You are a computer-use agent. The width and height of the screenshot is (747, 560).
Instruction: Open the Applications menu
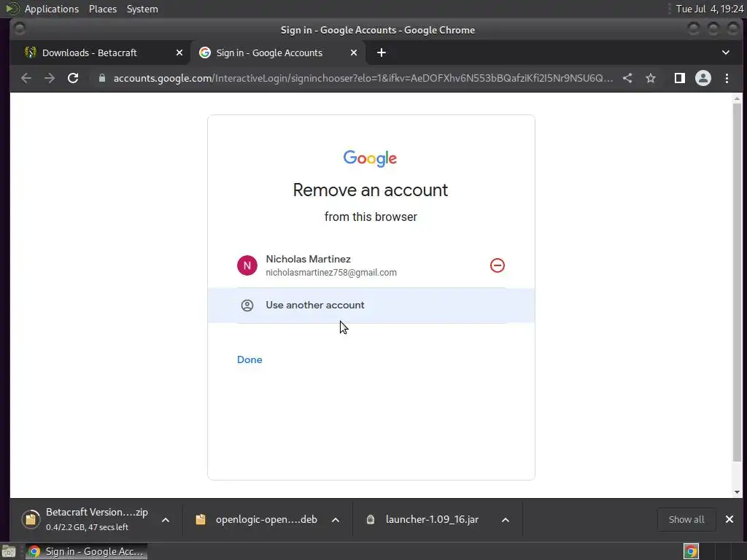point(52,9)
